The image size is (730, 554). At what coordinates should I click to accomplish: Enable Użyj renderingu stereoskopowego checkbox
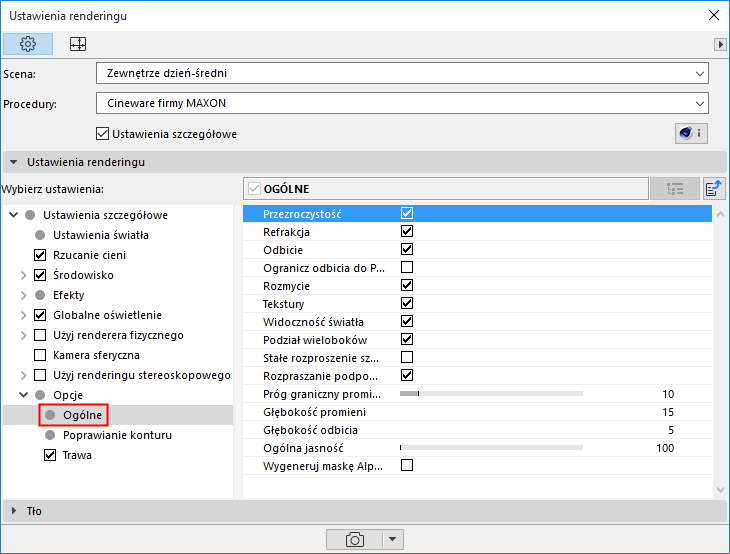(40, 375)
